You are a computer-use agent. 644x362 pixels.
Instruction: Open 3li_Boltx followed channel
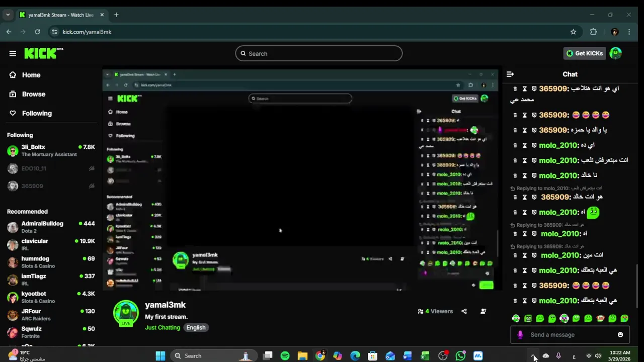[x=51, y=150]
